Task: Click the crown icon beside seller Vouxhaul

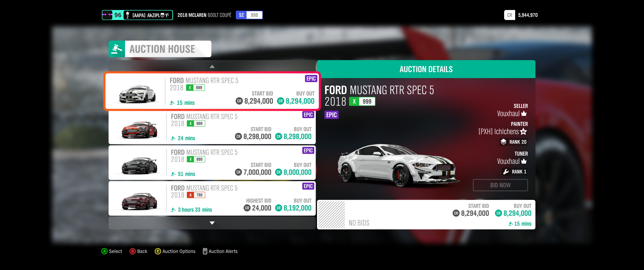Action: 524,113
